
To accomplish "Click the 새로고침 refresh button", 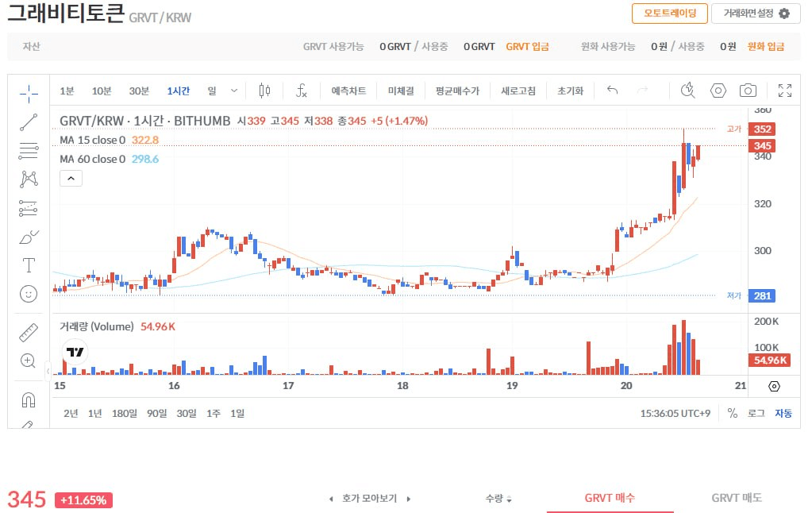I will (518, 91).
